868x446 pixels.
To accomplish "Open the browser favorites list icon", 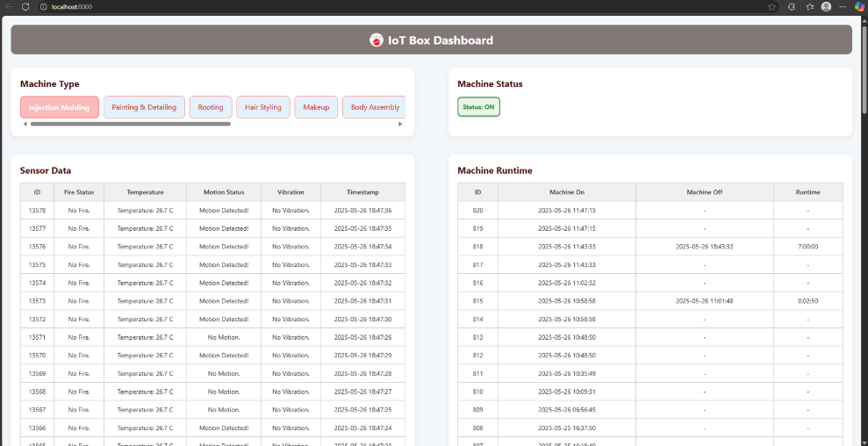I will coord(809,6).
